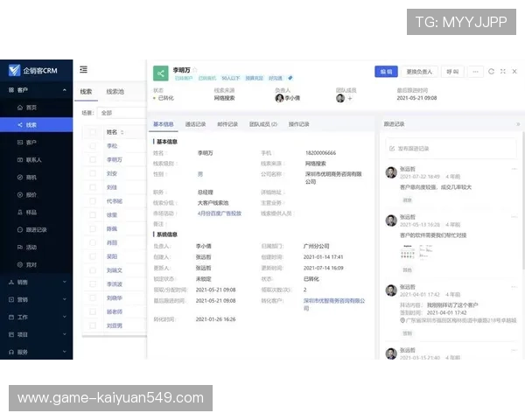525x420 pixels.
Task: Open lead 陈佩 from the list
Action: (x=112, y=228)
